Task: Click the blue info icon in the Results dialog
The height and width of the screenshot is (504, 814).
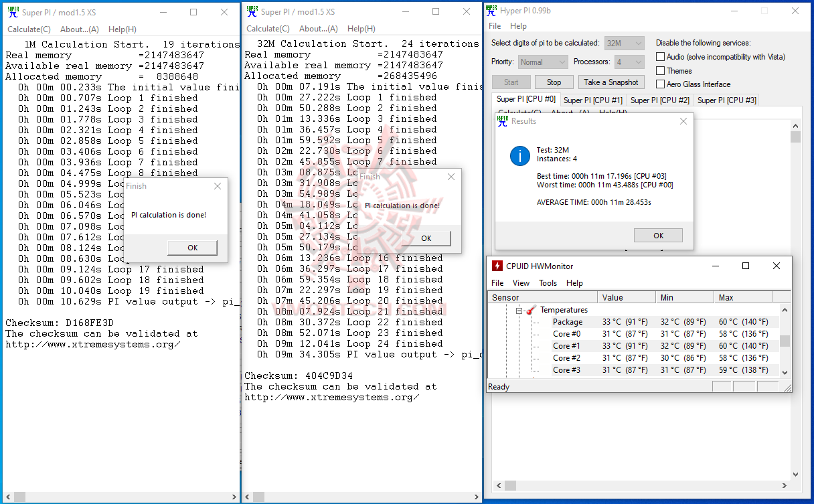Action: pos(519,156)
